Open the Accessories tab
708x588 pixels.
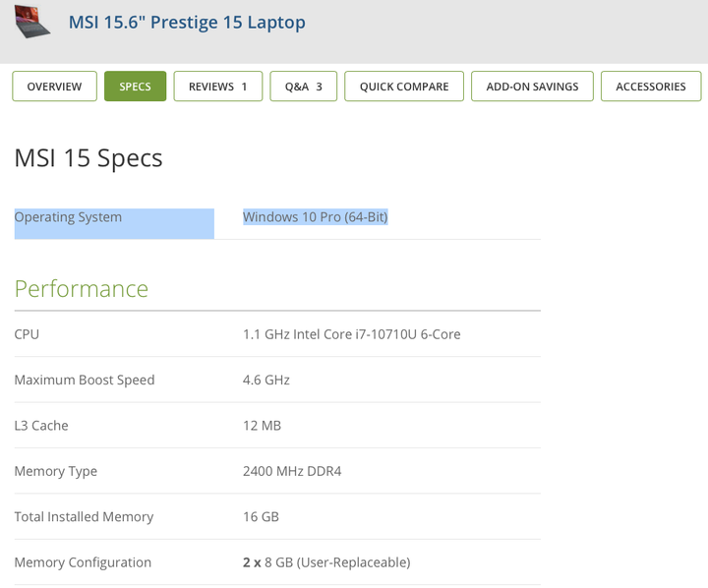point(651,87)
